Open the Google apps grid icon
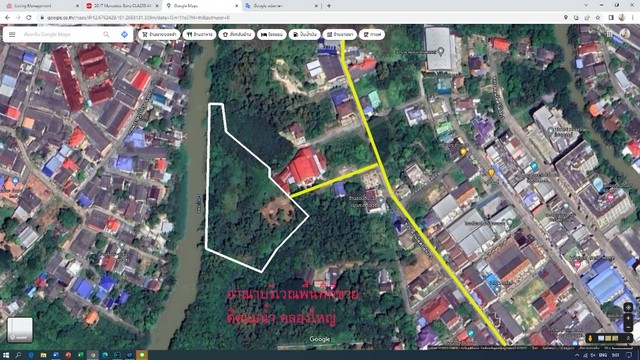Viewport: 640px width, 360px height. tap(609, 34)
